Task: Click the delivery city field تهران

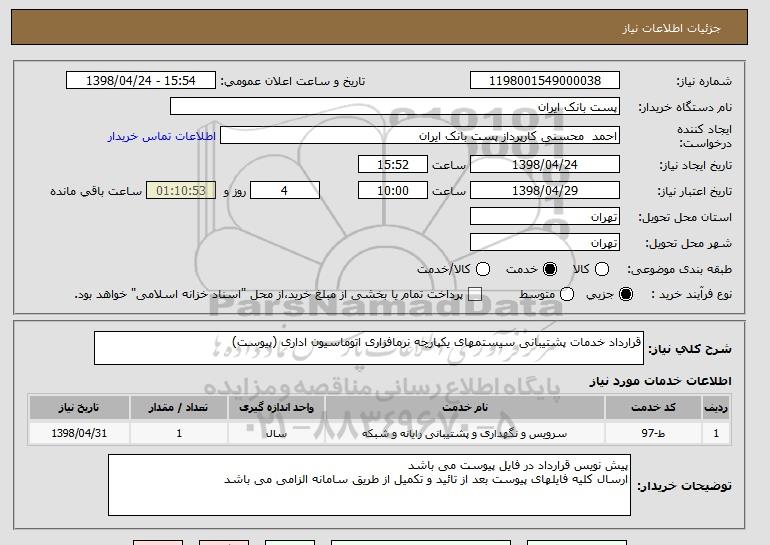Action: tap(545, 243)
